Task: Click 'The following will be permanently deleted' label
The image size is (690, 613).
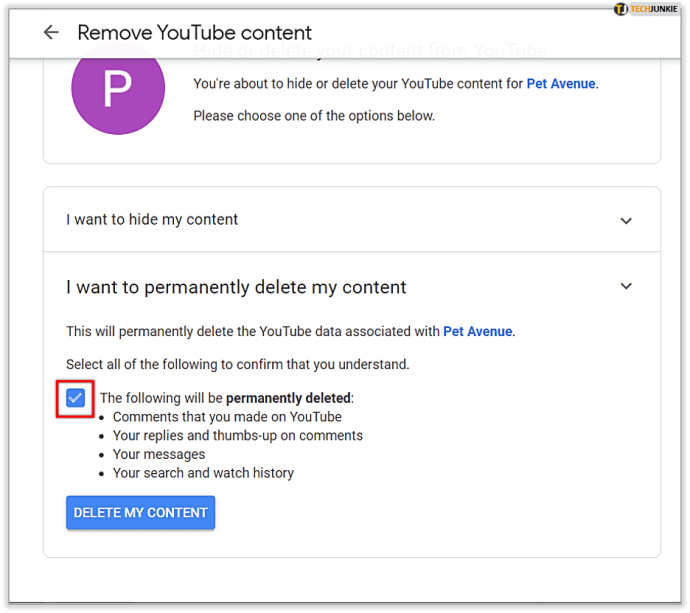Action: click(x=227, y=398)
